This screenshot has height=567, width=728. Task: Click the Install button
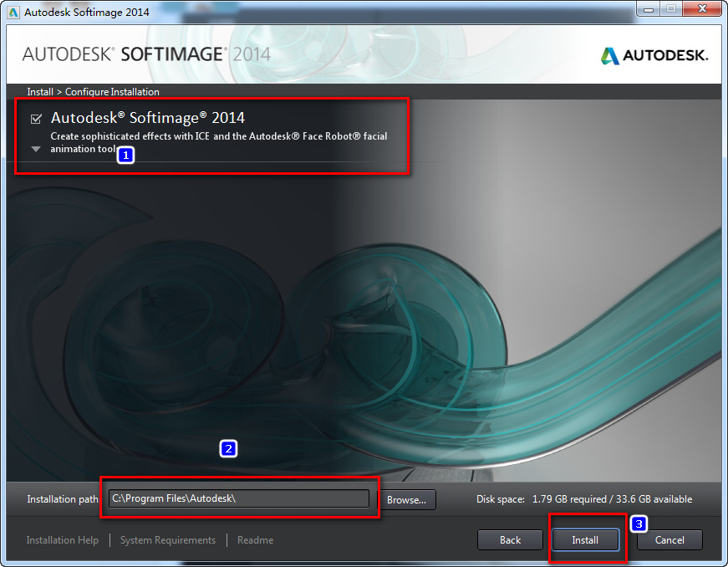[x=585, y=540]
